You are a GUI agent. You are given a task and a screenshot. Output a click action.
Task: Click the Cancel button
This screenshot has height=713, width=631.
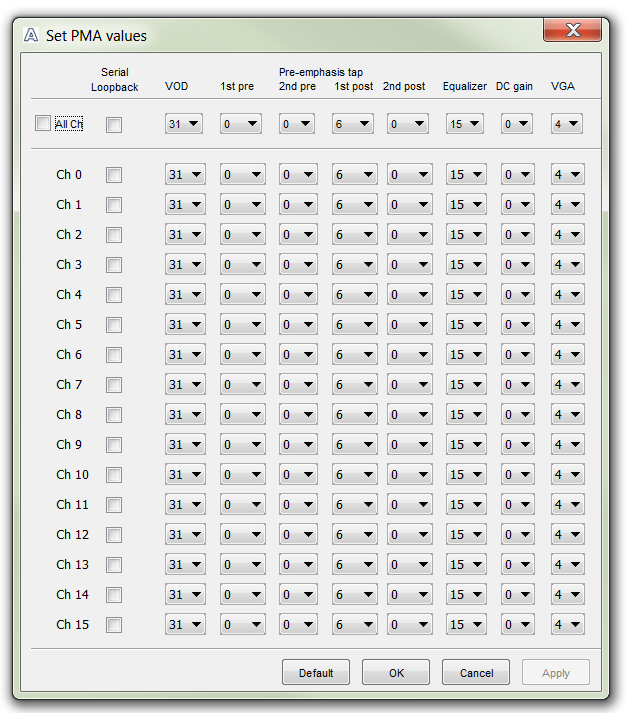point(475,673)
